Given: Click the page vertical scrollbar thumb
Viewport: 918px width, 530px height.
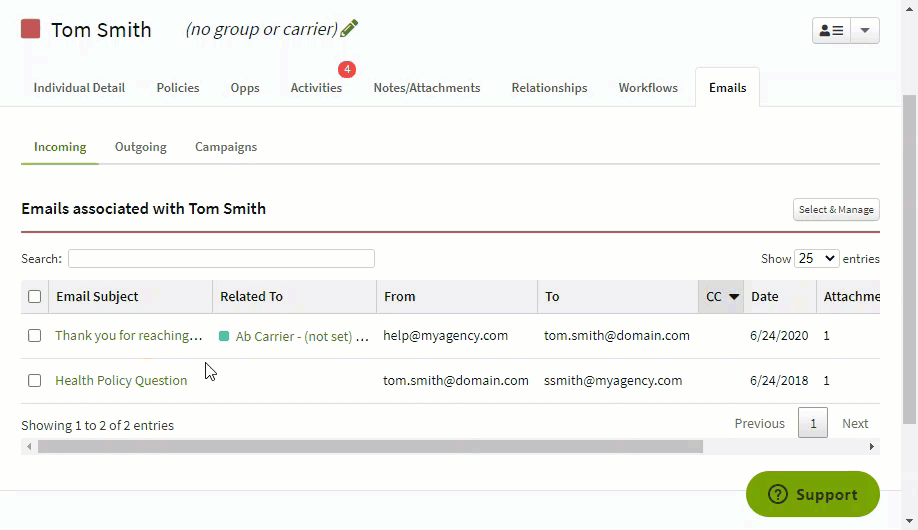Looking at the screenshot, I should coord(909,259).
